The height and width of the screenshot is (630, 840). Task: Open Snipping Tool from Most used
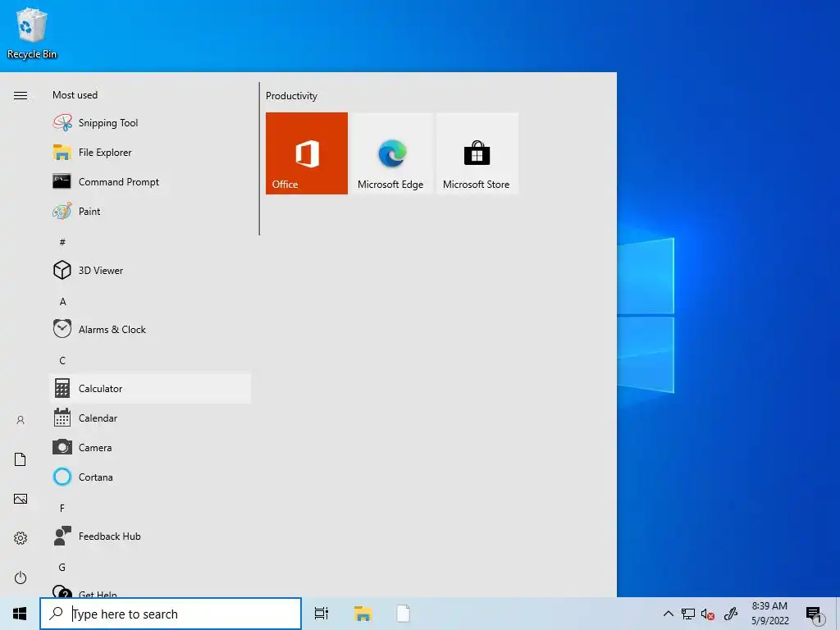tap(150, 123)
